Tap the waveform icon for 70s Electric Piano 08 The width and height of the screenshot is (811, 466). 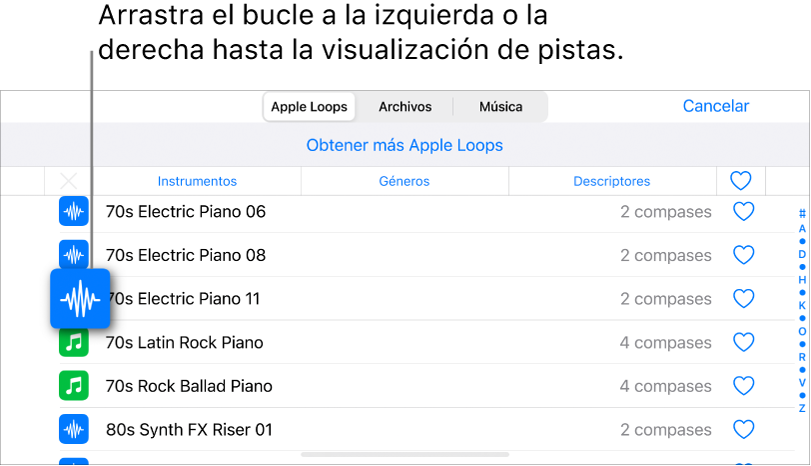coord(74,255)
